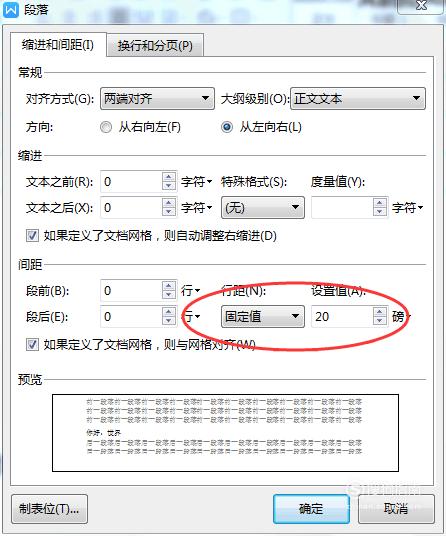Increase 段前 spacing with up arrow
Screen dimensions: 446x536
coord(169,286)
